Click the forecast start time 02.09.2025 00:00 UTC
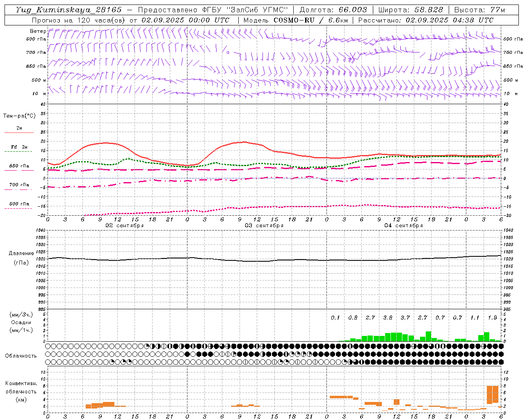Screen dimensions: 525x420 tap(185, 20)
